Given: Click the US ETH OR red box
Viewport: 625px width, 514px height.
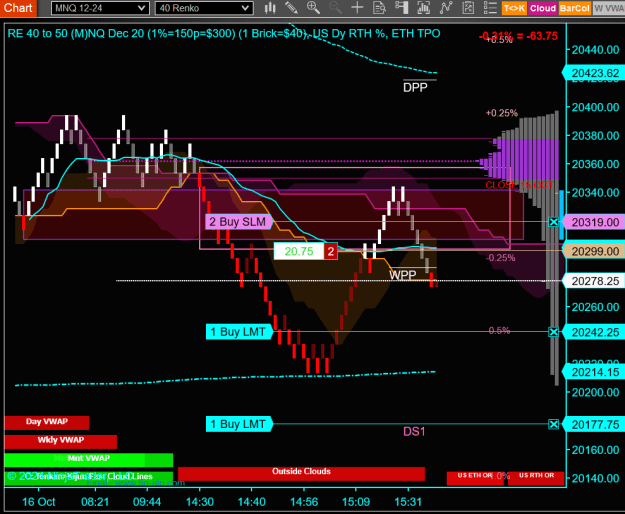Looking at the screenshot, I should [x=475, y=478].
